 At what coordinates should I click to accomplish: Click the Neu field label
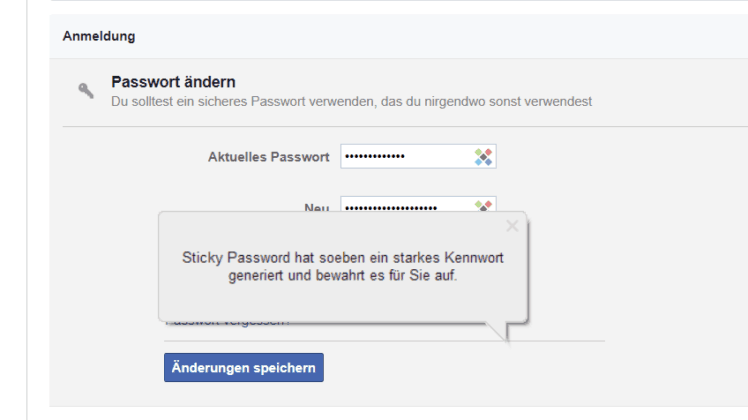click(317, 208)
